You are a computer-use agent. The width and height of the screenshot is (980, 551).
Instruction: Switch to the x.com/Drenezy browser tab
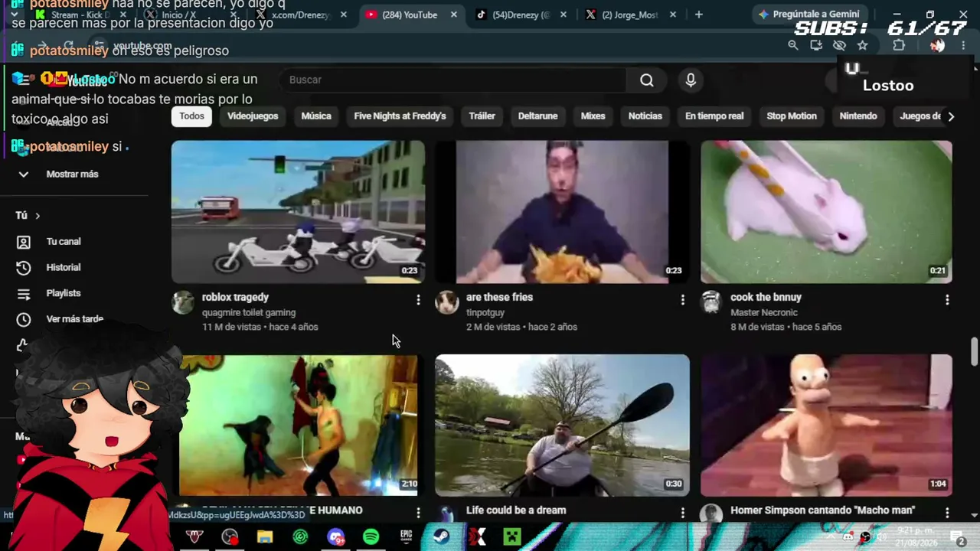tap(301, 15)
